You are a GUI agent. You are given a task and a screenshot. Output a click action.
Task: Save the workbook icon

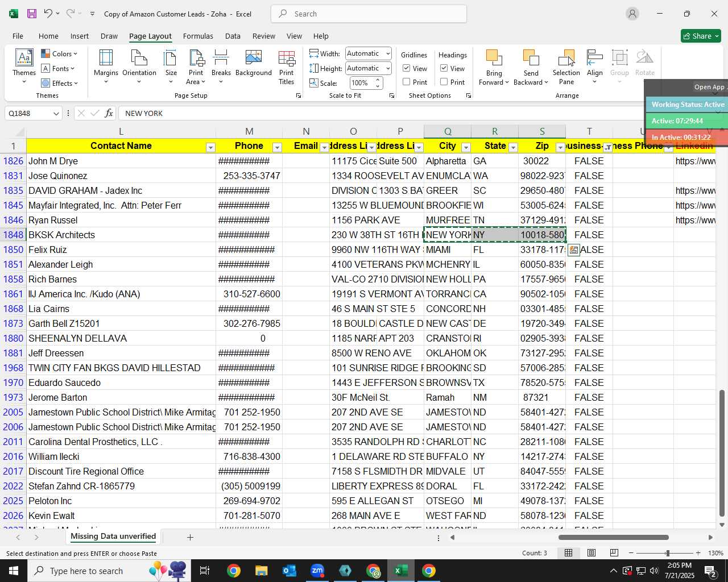coord(32,14)
